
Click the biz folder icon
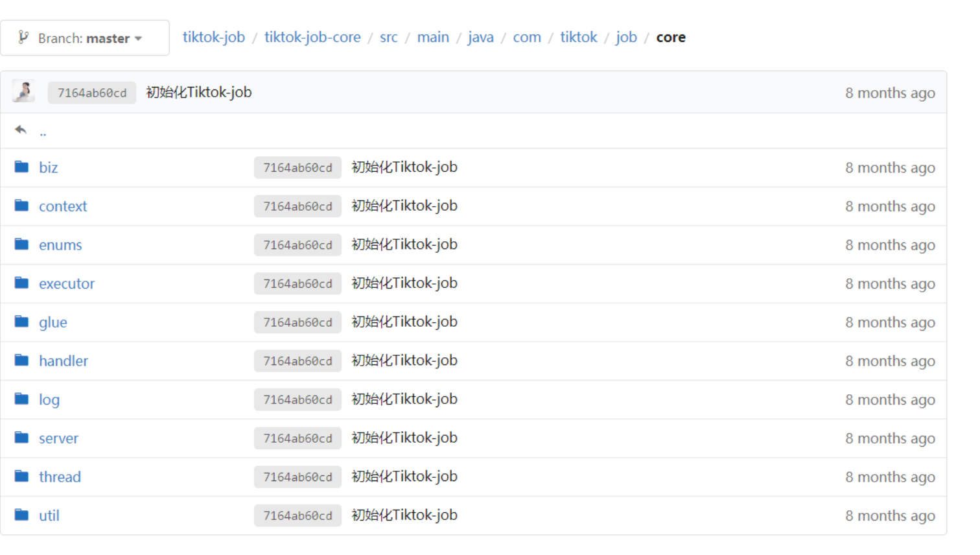point(22,167)
